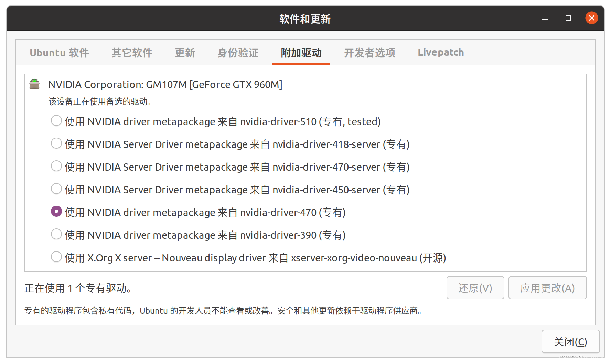Select the 附加驱动 tab
Viewport: 611px width, 364px height.
301,53
